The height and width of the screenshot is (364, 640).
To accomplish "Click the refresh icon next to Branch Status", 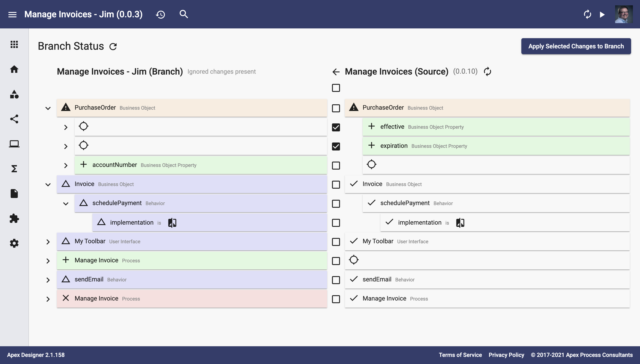I will click(x=113, y=46).
